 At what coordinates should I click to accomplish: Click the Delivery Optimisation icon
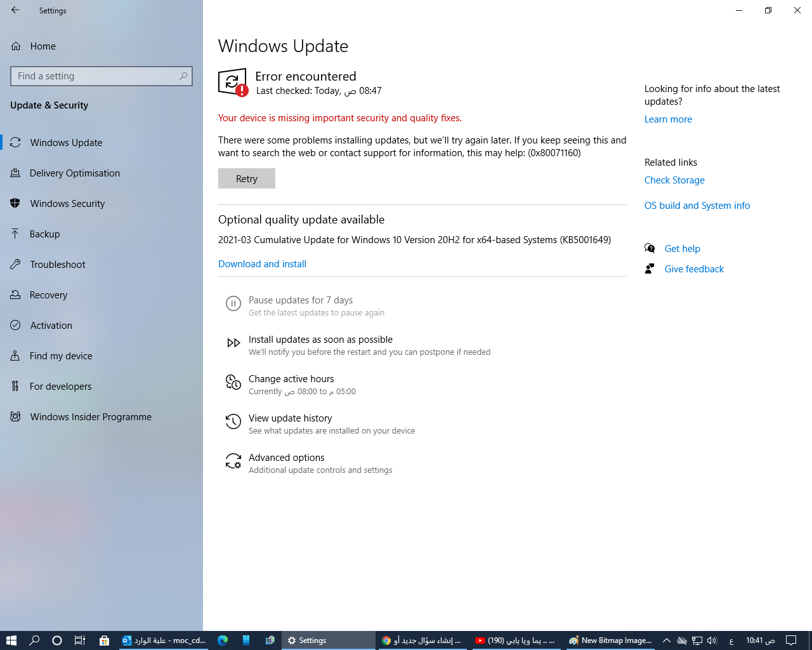[15, 173]
